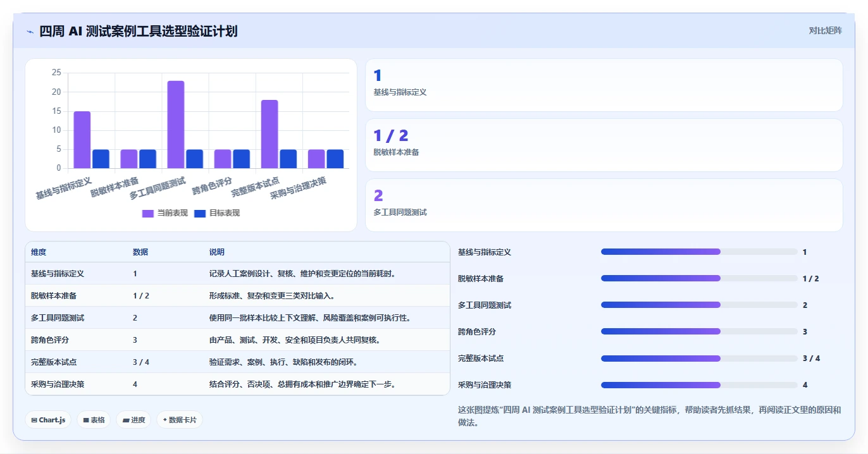Click the 25 value on the y-axis
The width and height of the screenshot is (868, 454).
56,73
